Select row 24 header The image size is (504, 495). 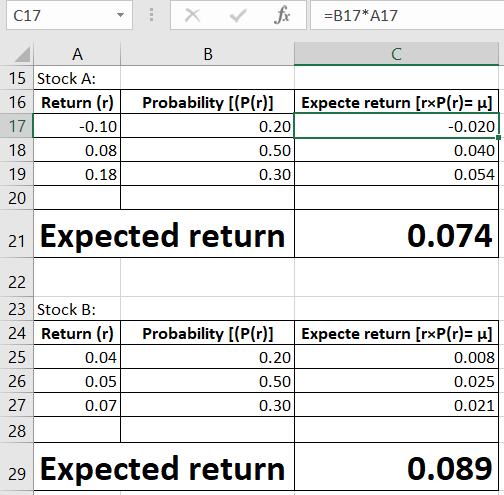click(17, 333)
